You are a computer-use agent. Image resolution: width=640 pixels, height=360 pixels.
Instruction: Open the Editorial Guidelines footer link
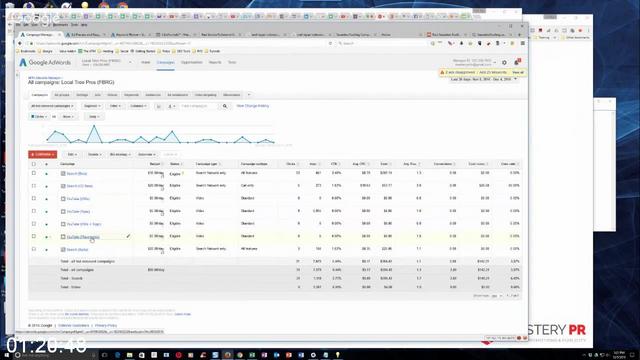[73, 326]
